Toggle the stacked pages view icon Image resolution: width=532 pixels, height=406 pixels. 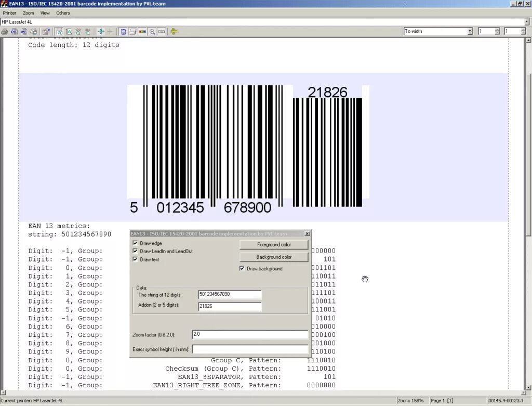(132, 32)
